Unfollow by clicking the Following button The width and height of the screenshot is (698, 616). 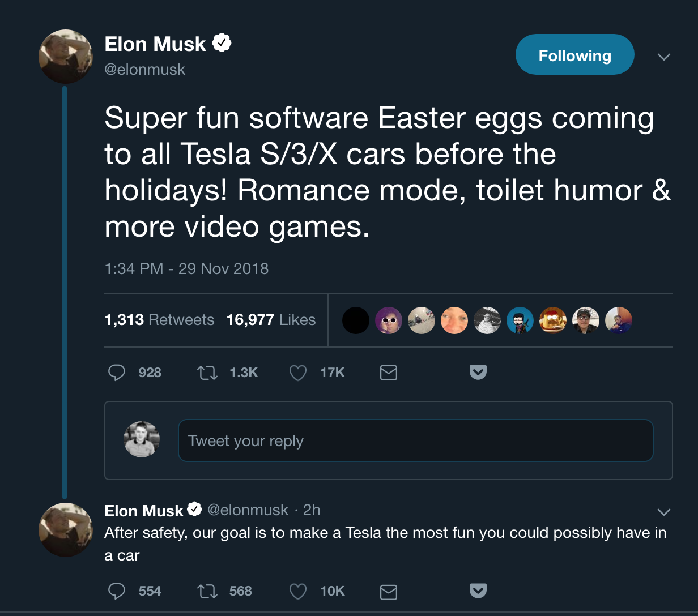click(574, 54)
